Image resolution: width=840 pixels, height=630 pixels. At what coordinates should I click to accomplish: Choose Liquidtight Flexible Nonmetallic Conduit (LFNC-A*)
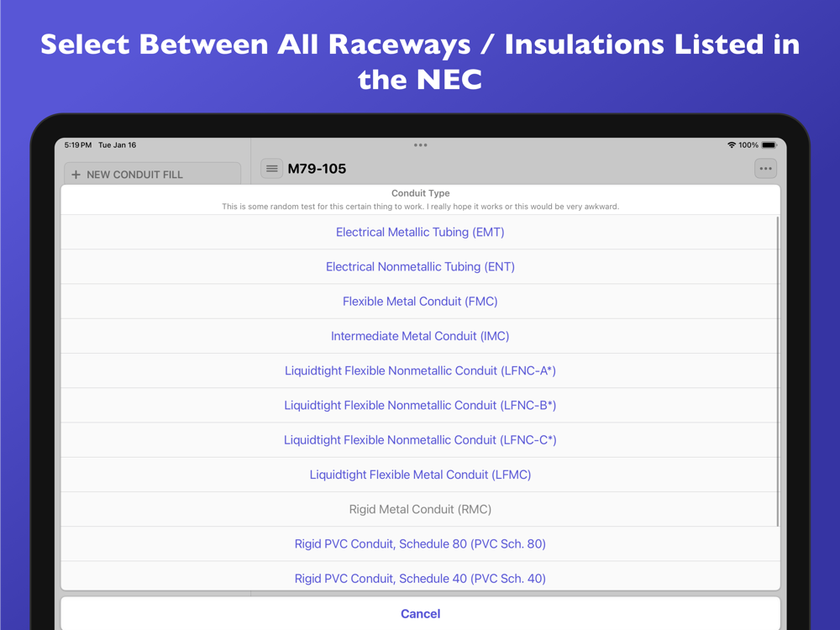(x=420, y=370)
